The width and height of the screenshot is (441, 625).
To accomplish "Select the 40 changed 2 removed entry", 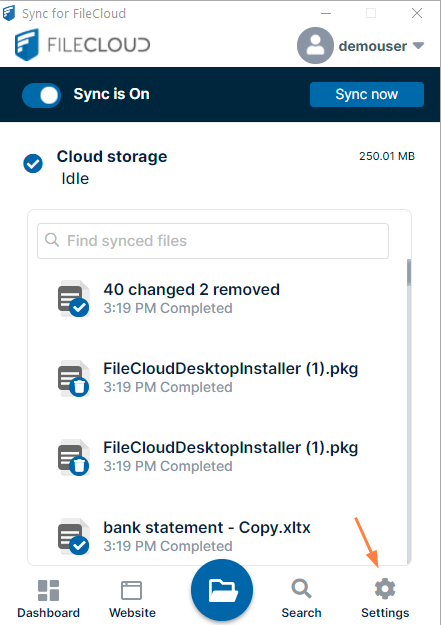I will coord(217,299).
